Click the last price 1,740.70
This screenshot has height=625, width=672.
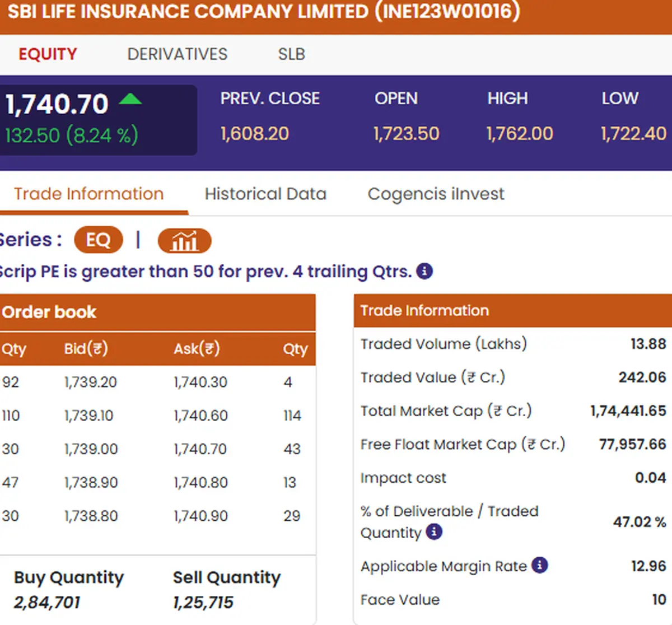pos(57,105)
